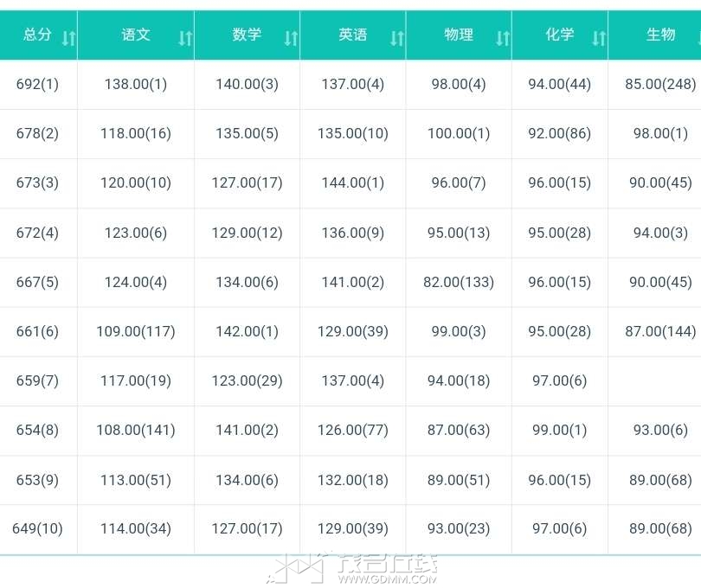Click the 100.00(1) physics score cell
Screen dimensions: 701x588
459,133
